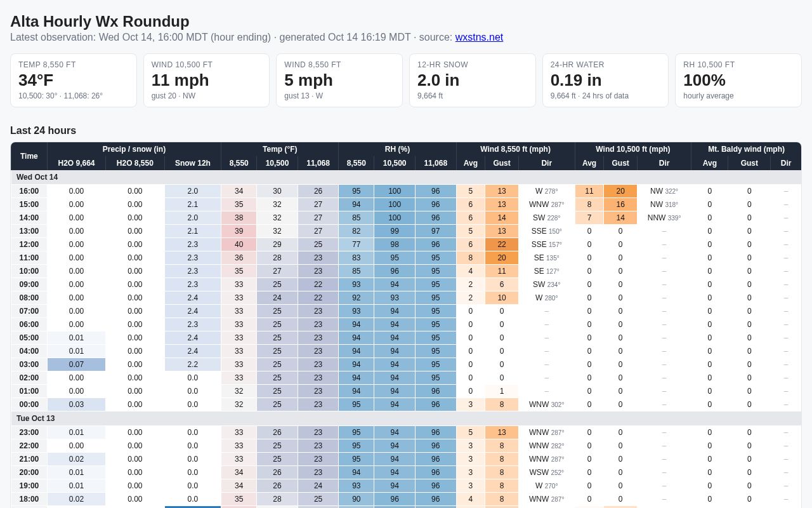Click the 24-HR WATER 0.19 in card
This screenshot has width=812, height=508.
(x=605, y=80)
